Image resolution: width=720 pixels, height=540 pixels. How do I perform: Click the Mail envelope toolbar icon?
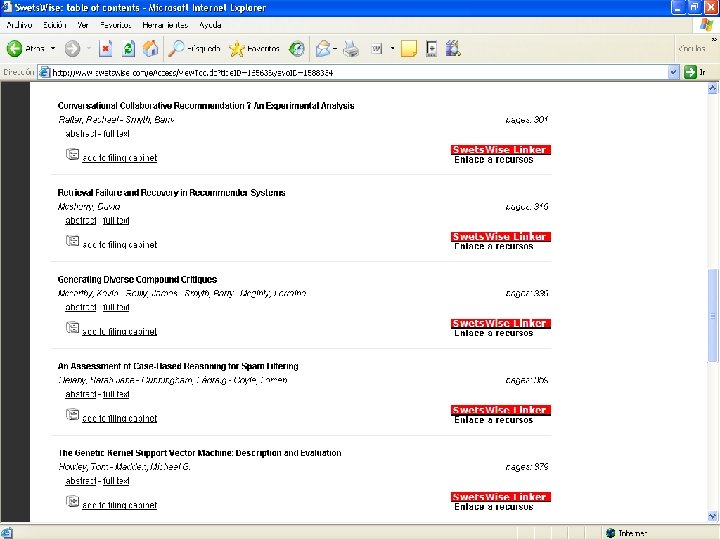coord(323,48)
